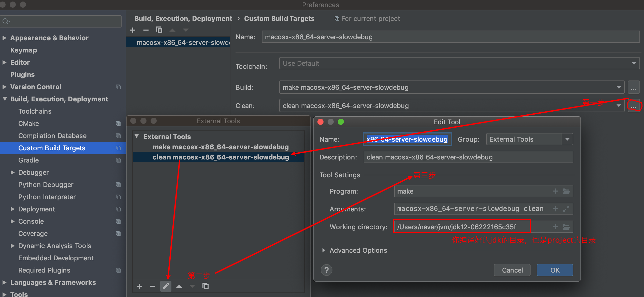Open the Group External Tools dropdown

point(567,139)
